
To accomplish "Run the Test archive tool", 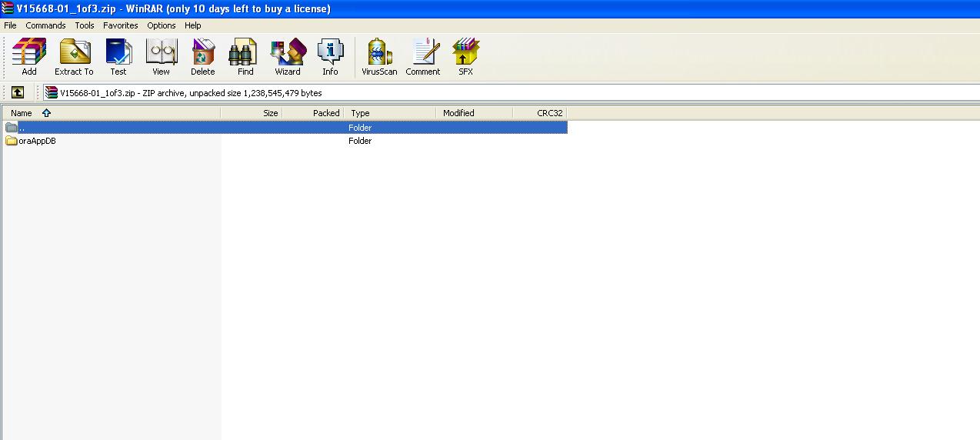I will (x=118, y=57).
